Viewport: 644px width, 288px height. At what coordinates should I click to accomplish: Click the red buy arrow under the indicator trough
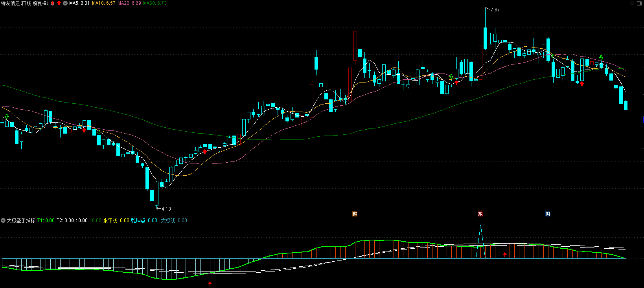click(x=210, y=284)
